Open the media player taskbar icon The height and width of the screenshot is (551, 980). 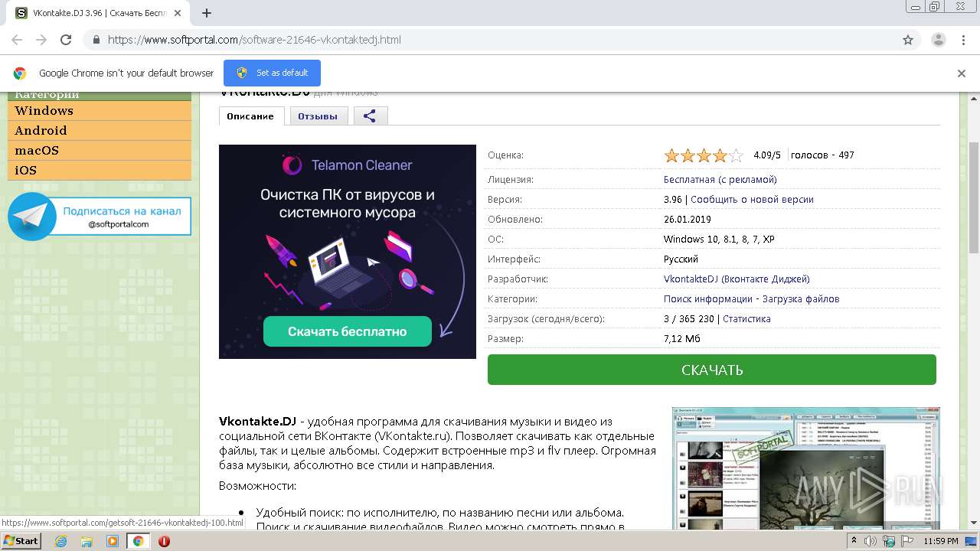113,541
